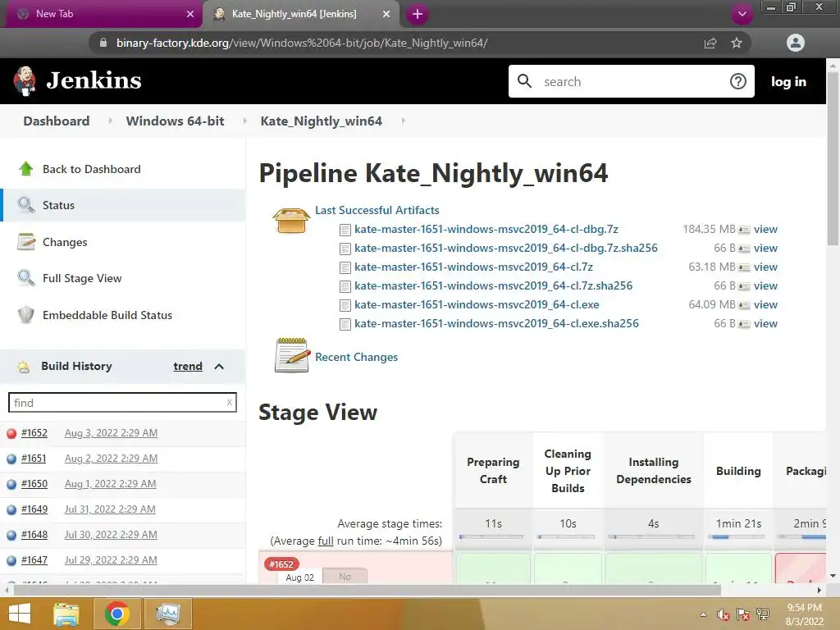Show hidden system tray icons arrow
840x630 pixels.
tap(703, 614)
